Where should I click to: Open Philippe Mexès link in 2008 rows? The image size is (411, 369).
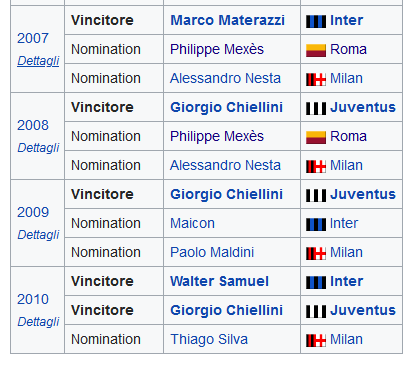click(217, 136)
